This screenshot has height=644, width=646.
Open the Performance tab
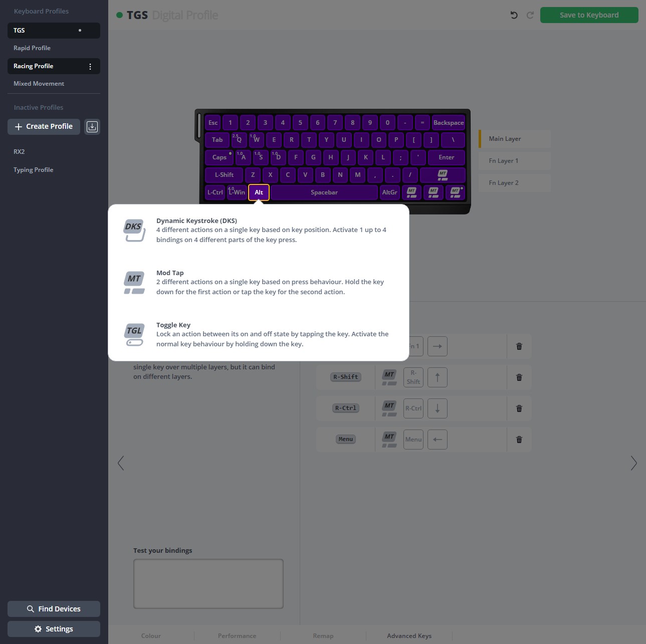click(x=237, y=636)
